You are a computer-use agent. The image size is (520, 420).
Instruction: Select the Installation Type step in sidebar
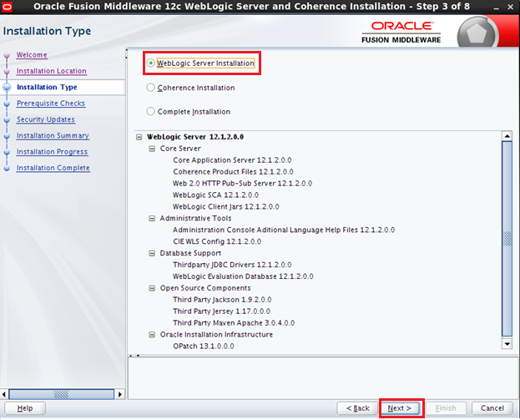pyautogui.click(x=47, y=87)
